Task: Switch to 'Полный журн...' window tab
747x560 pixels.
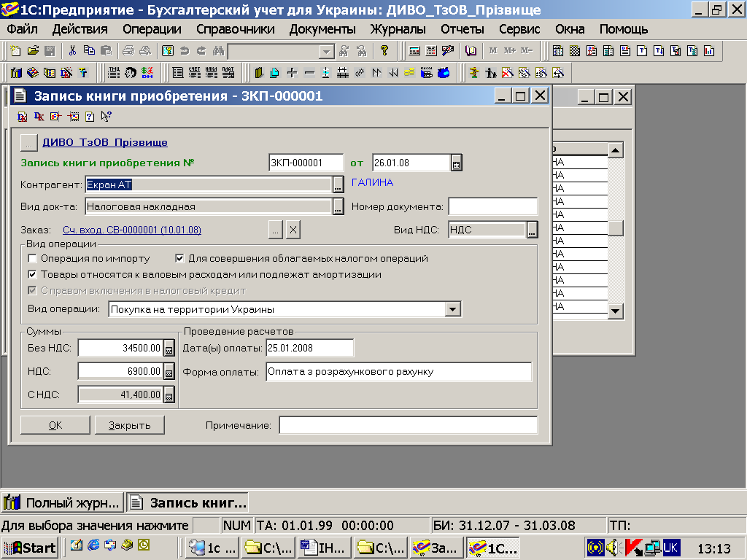Action: (x=63, y=502)
